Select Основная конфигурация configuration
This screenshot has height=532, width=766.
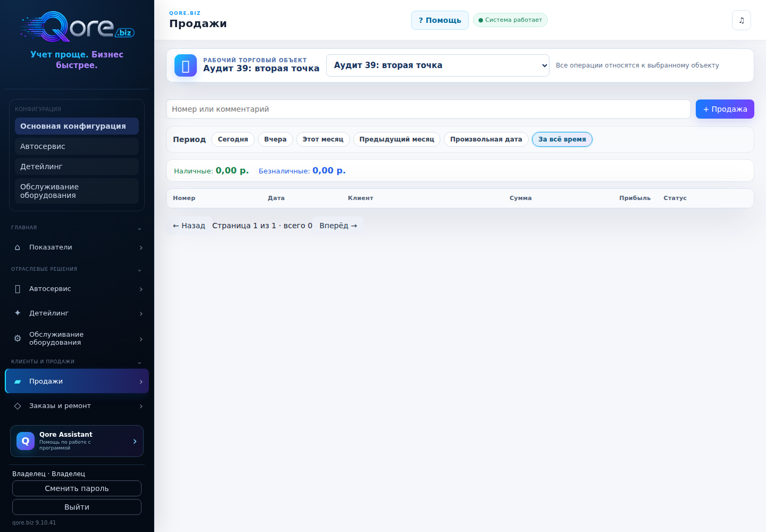tap(77, 126)
